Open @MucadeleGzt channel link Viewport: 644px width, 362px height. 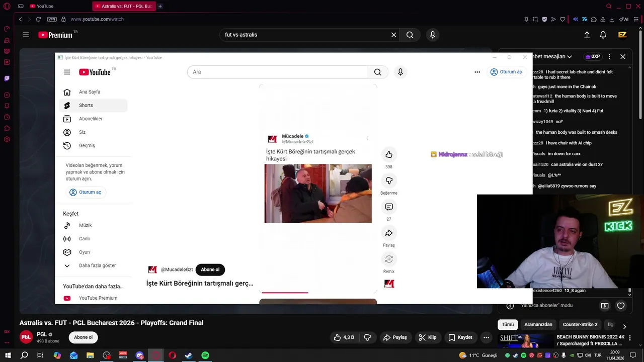pos(177,269)
